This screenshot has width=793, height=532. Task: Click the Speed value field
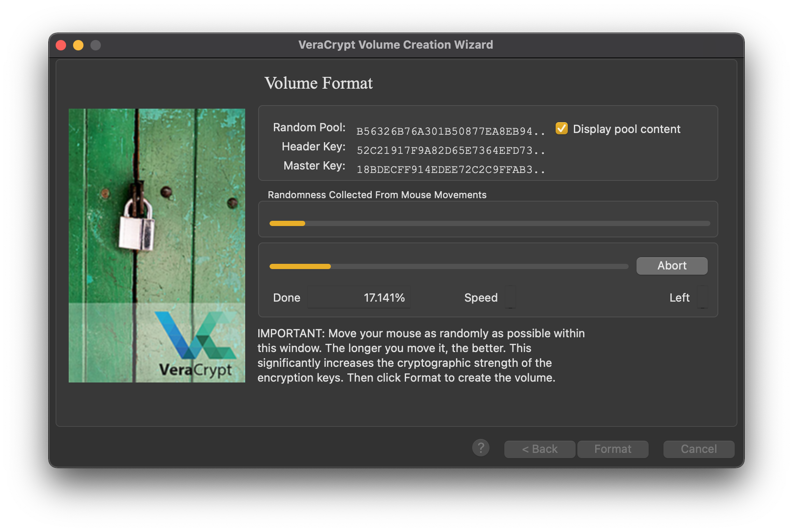point(510,297)
